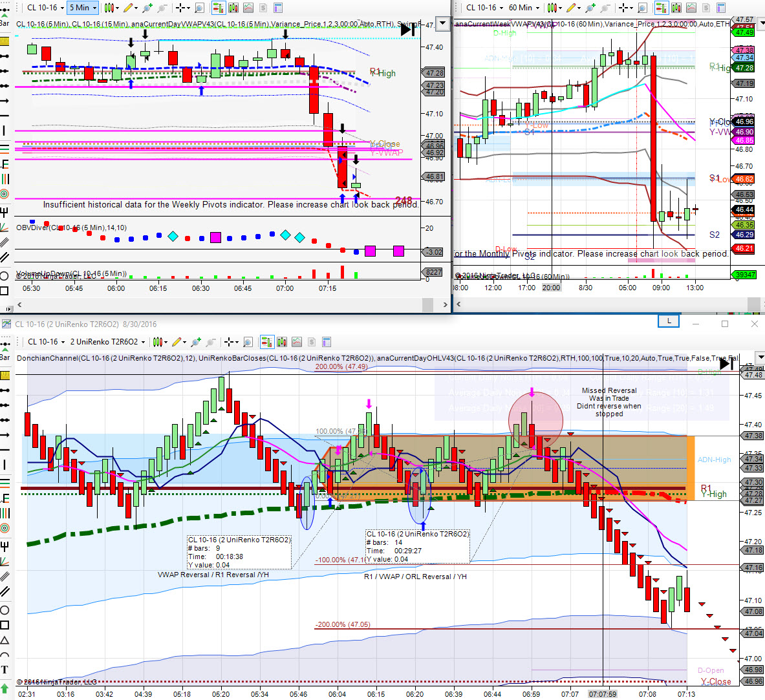Click 47.16 price marker on UniRenko chart
This screenshot has width=765, height=700.
[x=753, y=567]
